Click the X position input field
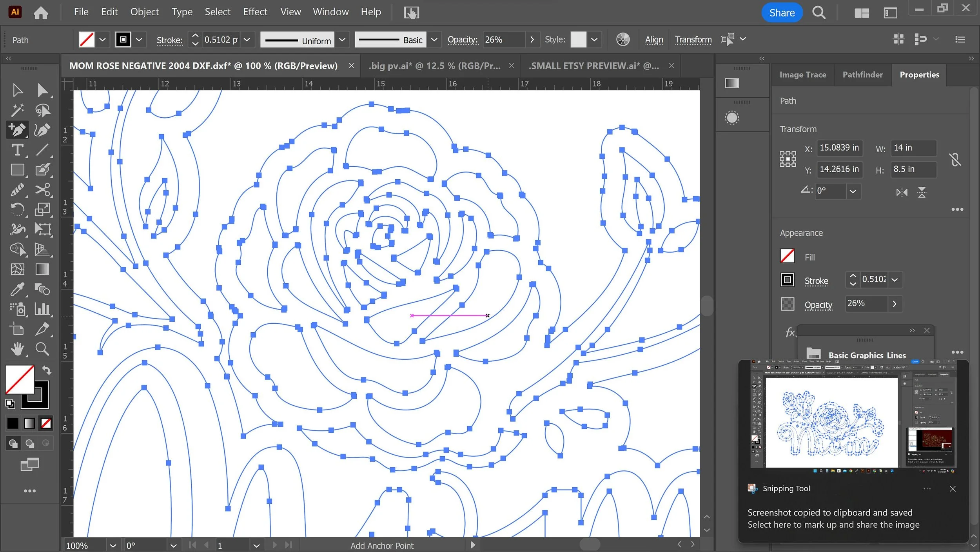The height and width of the screenshot is (552, 980). (x=839, y=148)
